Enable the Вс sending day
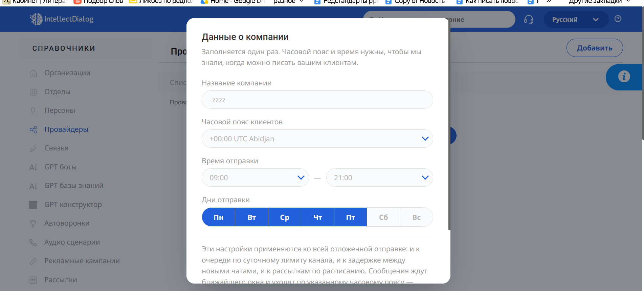Image resolution: width=644 pixels, height=291 pixels. coord(417,217)
